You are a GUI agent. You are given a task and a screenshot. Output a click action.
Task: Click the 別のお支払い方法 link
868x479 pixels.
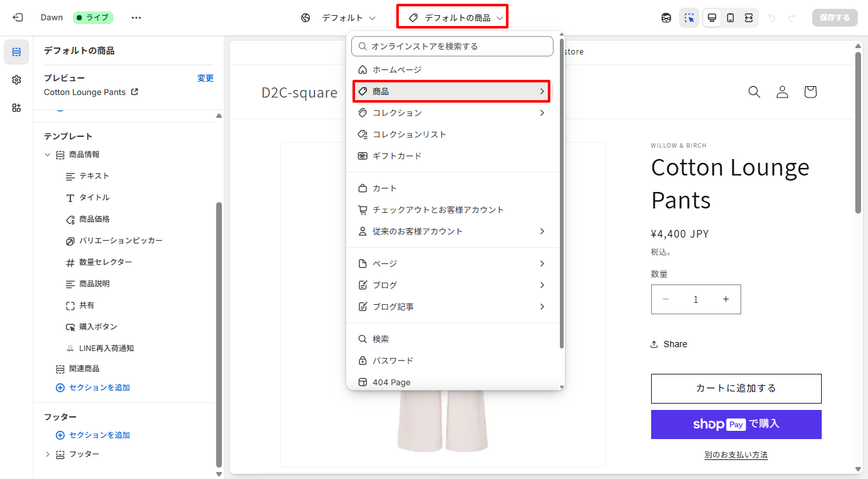pos(736,455)
